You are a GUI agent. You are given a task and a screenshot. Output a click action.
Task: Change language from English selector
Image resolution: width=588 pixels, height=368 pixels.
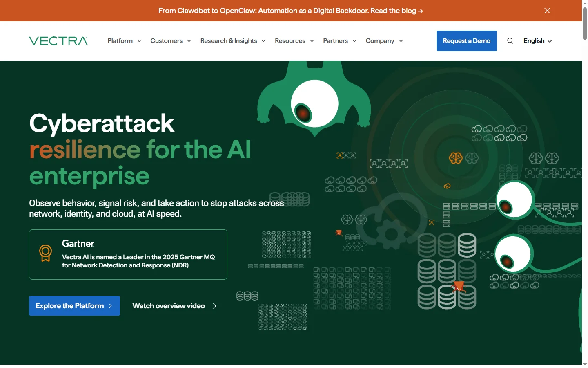537,41
